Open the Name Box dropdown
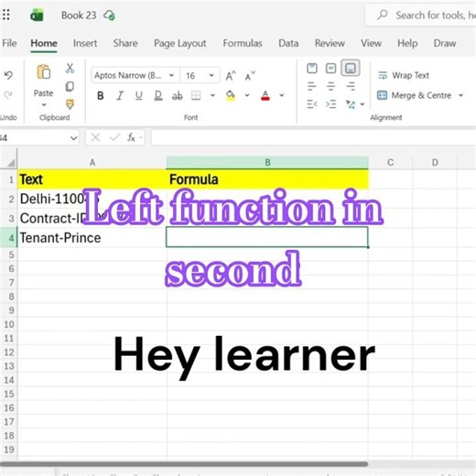Screen dimensions: 476x476 (x=73, y=138)
